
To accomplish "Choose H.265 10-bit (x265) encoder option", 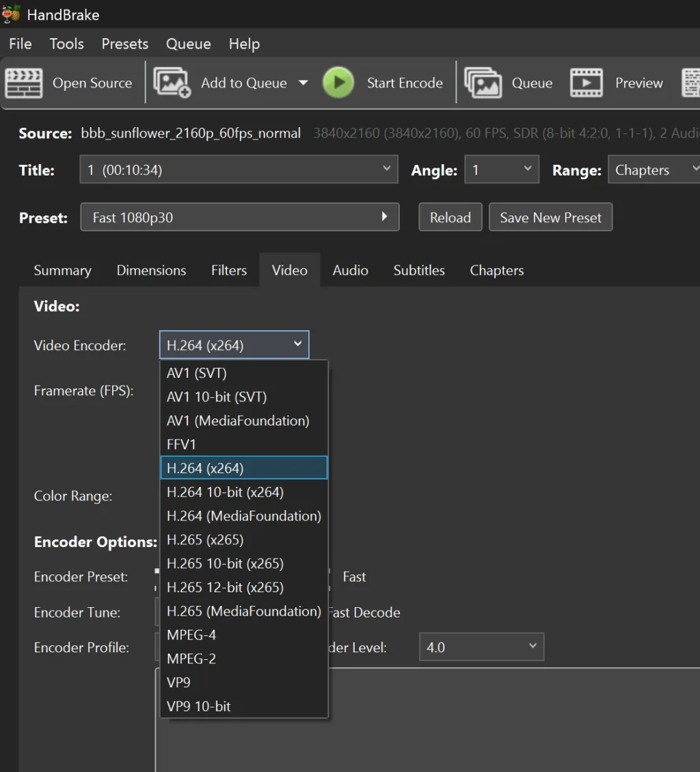I will [x=244, y=563].
